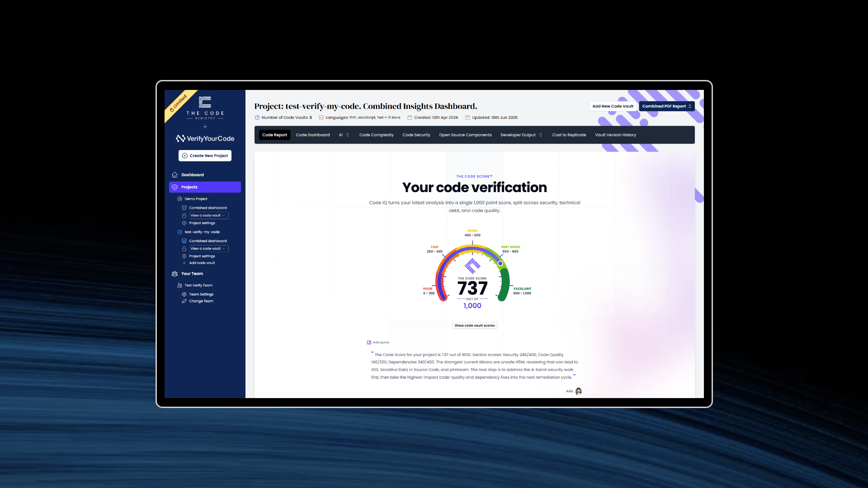Click Show code vault scores

[475, 325]
